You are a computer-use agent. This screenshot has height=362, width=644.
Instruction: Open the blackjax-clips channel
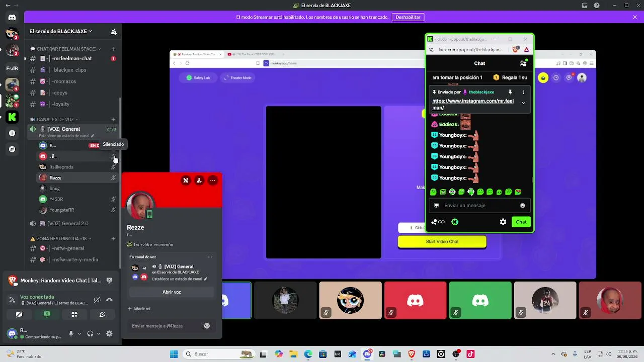pyautogui.click(x=73, y=70)
